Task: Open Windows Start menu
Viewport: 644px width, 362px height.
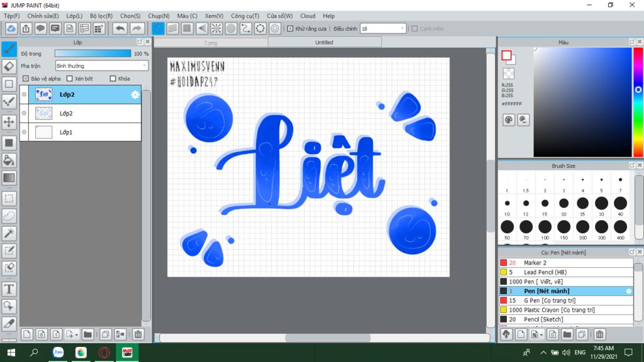Action: point(11,353)
